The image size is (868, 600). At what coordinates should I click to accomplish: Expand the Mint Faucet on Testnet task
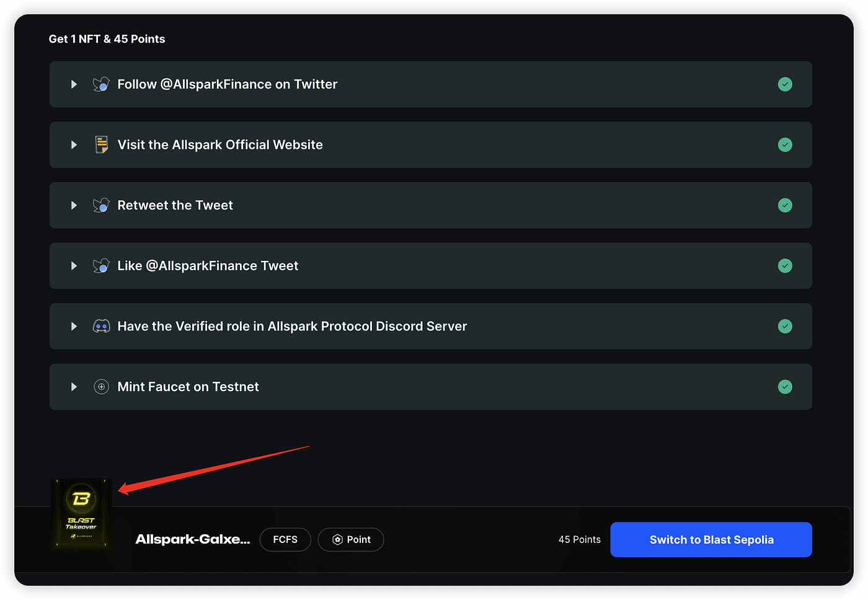(74, 387)
